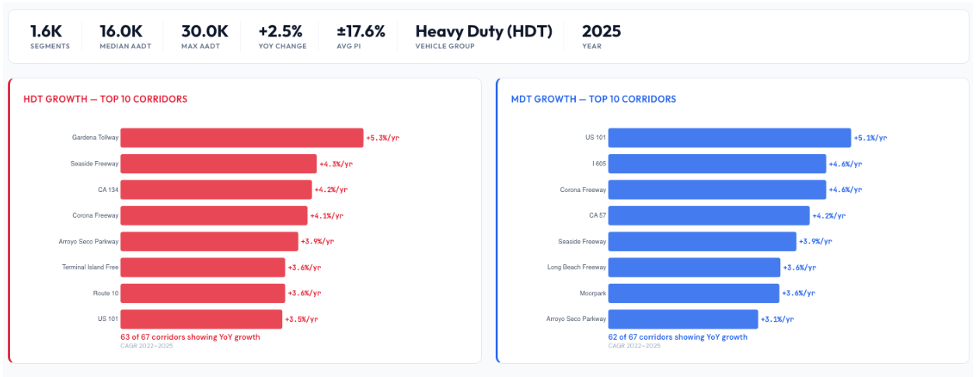Click the 62 of 67 corridors growth text
980x377 pixels.
pyautogui.click(x=677, y=337)
